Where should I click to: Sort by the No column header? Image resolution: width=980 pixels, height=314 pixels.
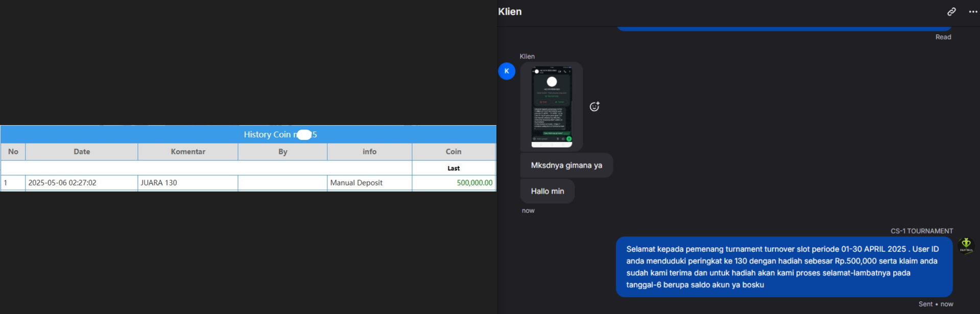click(13, 152)
